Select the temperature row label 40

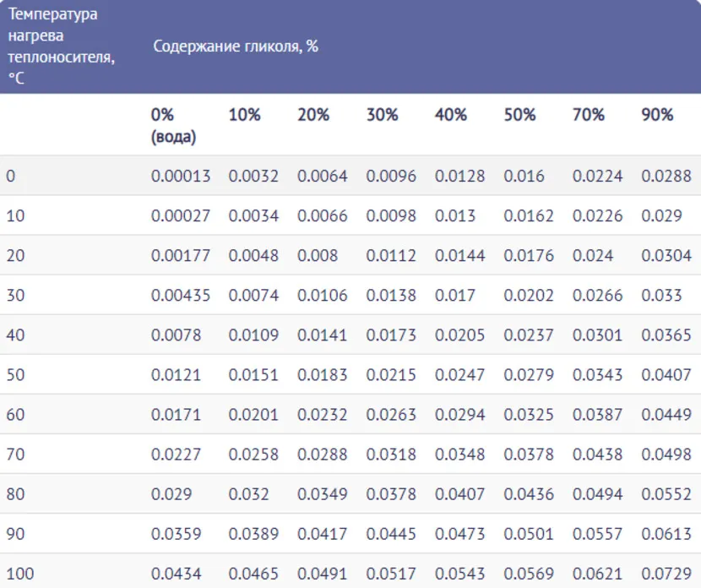click(15, 335)
